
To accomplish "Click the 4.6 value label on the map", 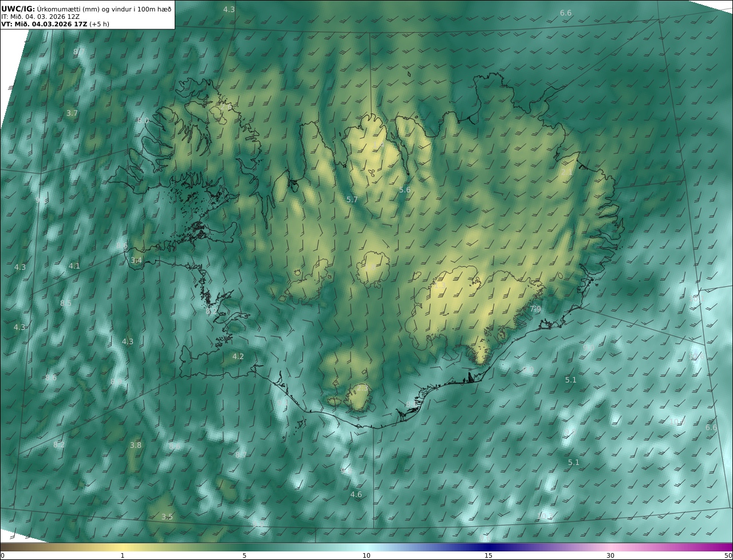I will [356, 495].
